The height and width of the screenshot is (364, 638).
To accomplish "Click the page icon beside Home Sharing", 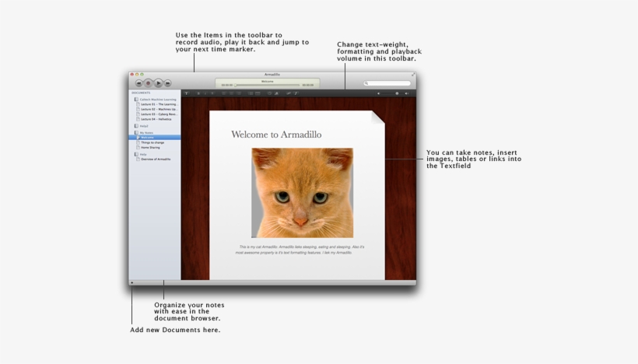I will (138, 147).
